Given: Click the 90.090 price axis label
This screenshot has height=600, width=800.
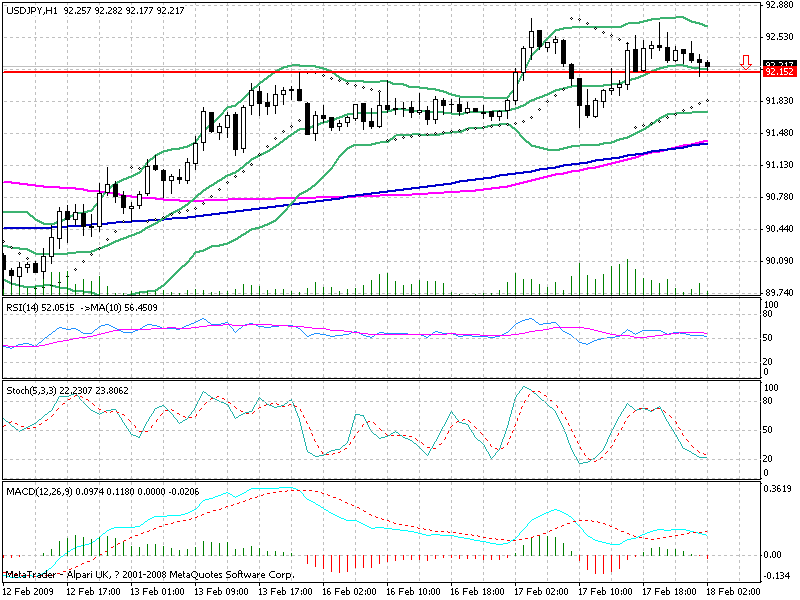Looking at the screenshot, I should click(780, 261).
